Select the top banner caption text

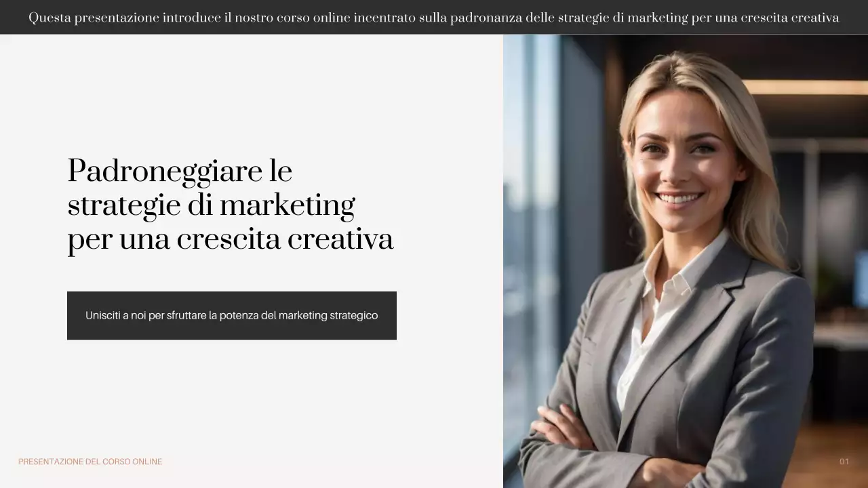click(434, 18)
